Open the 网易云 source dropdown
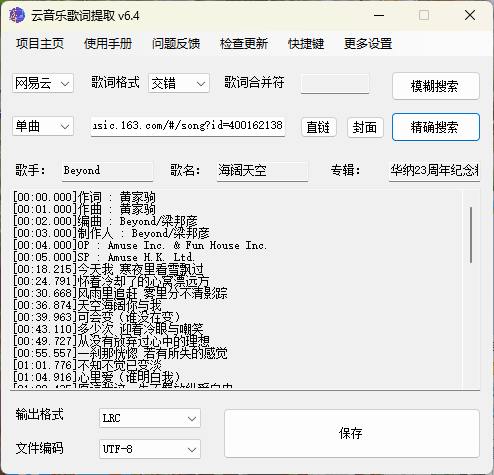This screenshot has width=494, height=475. click(43, 83)
